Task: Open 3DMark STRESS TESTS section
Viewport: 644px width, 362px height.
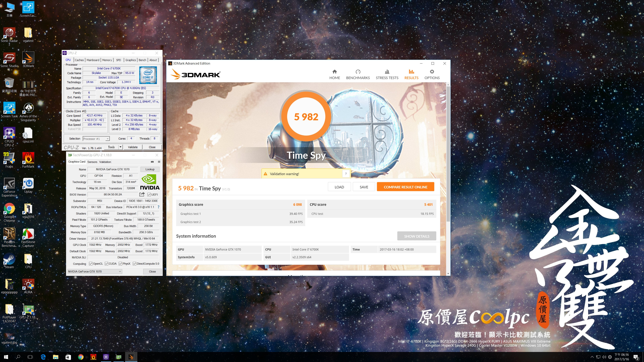Action: click(x=387, y=75)
